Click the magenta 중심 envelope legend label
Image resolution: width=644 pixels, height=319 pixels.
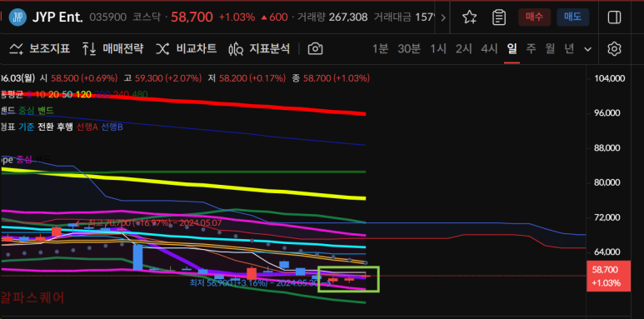pos(24,159)
